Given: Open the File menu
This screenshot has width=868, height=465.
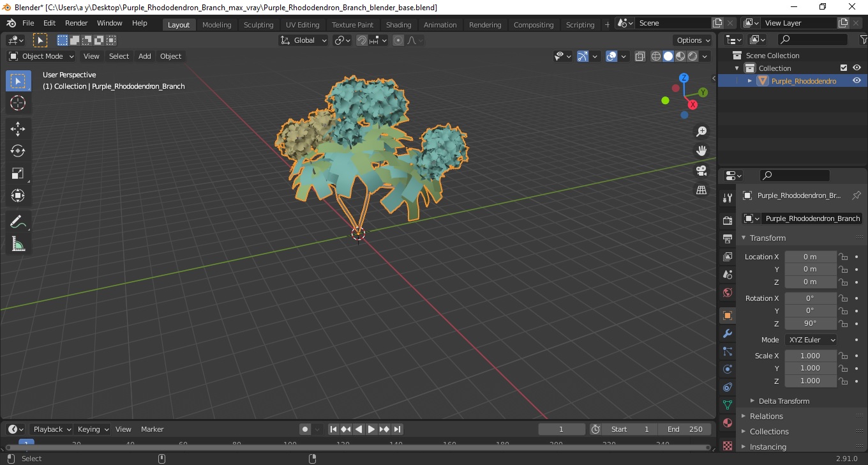Looking at the screenshot, I should coord(28,23).
